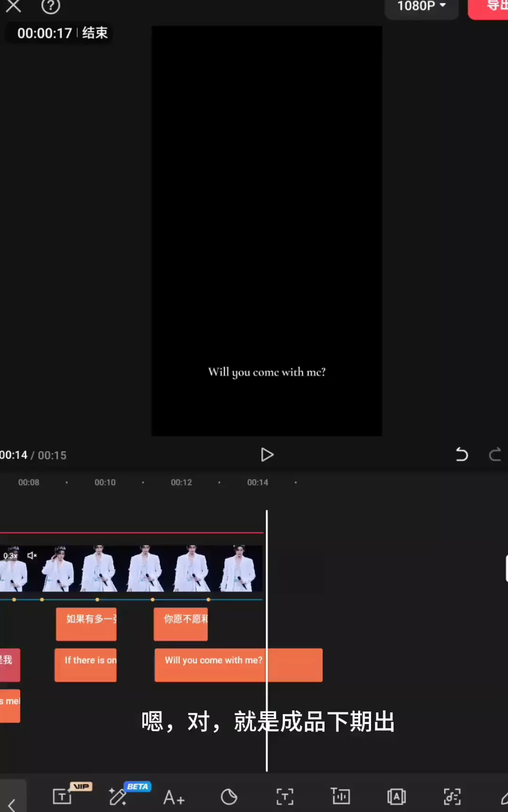Go back using the bottom-left chevron
508x812 pixels.
point(12,804)
